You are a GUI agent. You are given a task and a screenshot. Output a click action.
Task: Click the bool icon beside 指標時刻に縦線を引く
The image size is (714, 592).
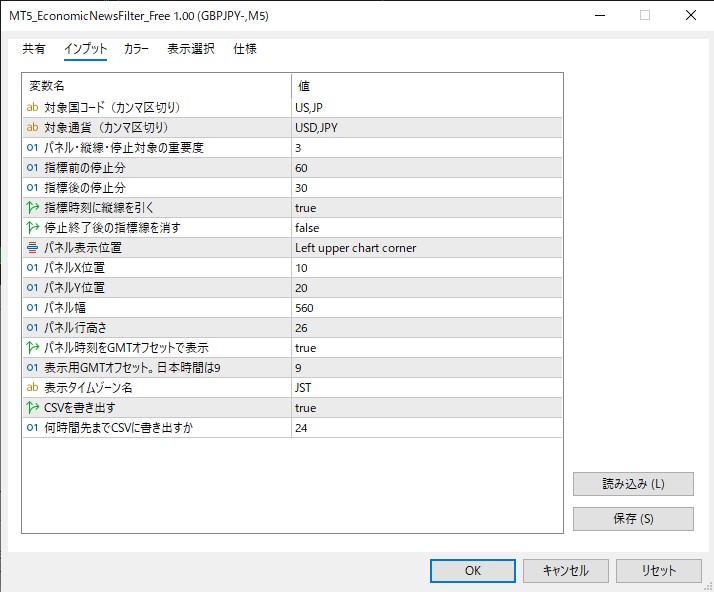pyautogui.click(x=33, y=207)
